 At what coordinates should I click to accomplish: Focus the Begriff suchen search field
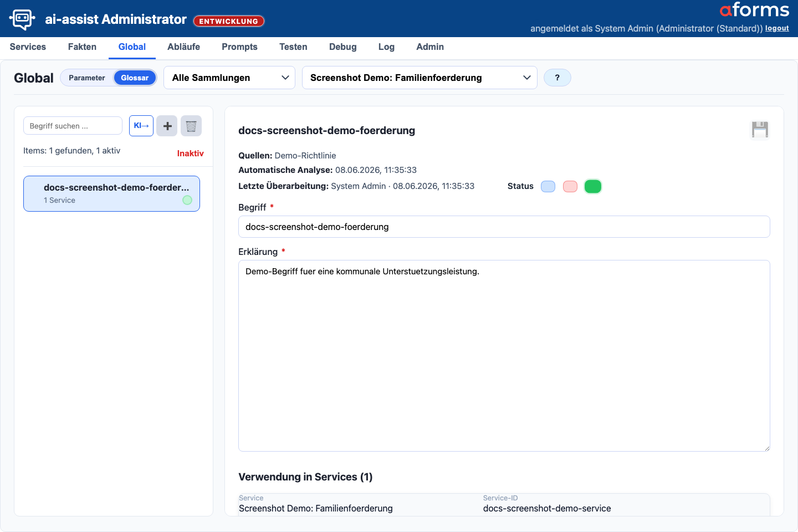73,126
